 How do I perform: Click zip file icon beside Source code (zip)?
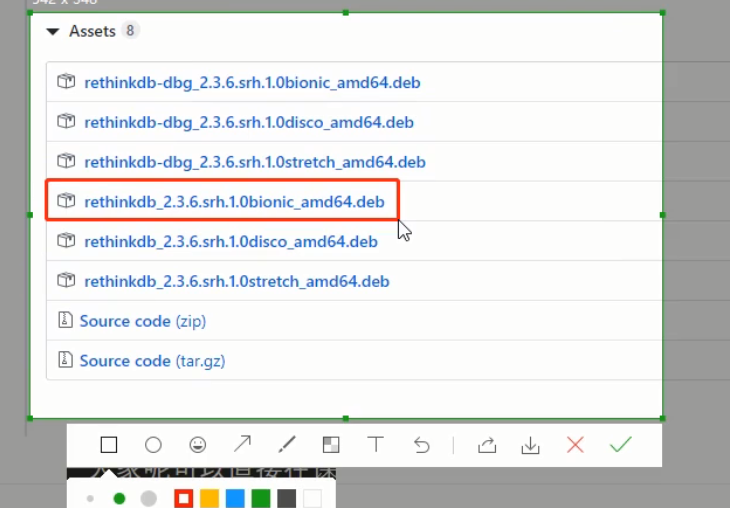coord(65,320)
